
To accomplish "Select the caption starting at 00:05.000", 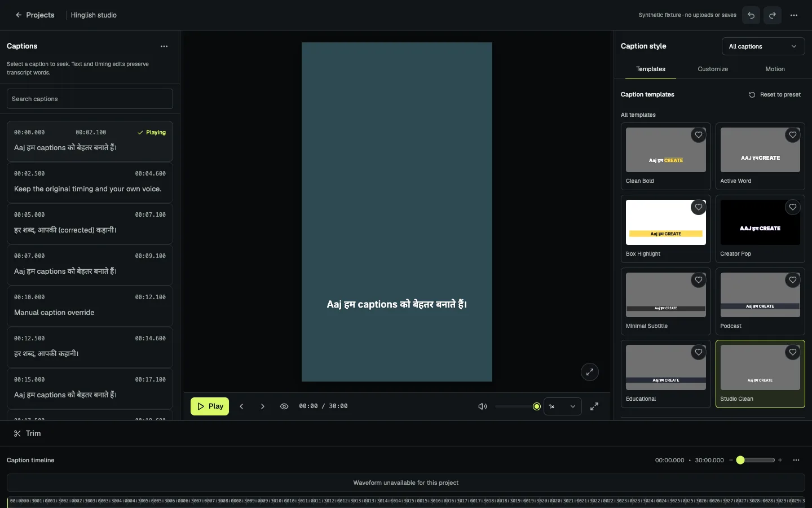I will pyautogui.click(x=90, y=224).
